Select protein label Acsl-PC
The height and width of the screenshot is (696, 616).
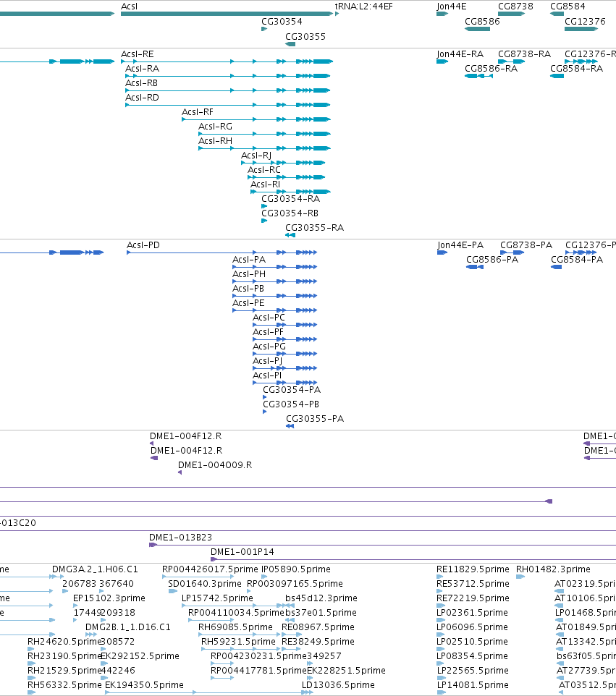[269, 318]
